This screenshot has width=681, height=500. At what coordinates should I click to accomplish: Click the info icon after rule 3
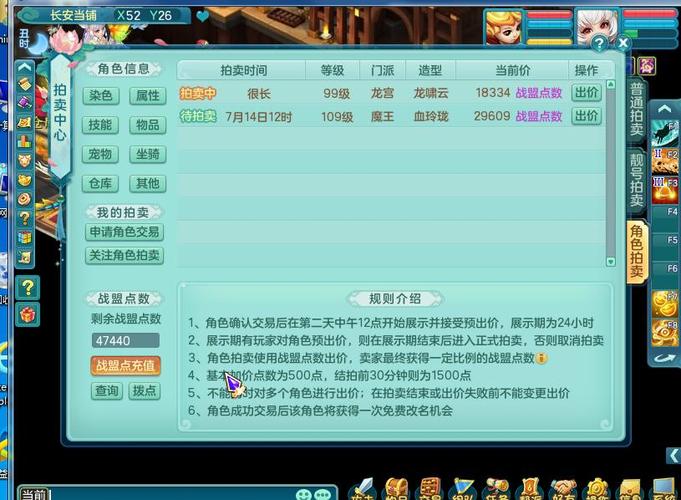pyautogui.click(x=541, y=358)
